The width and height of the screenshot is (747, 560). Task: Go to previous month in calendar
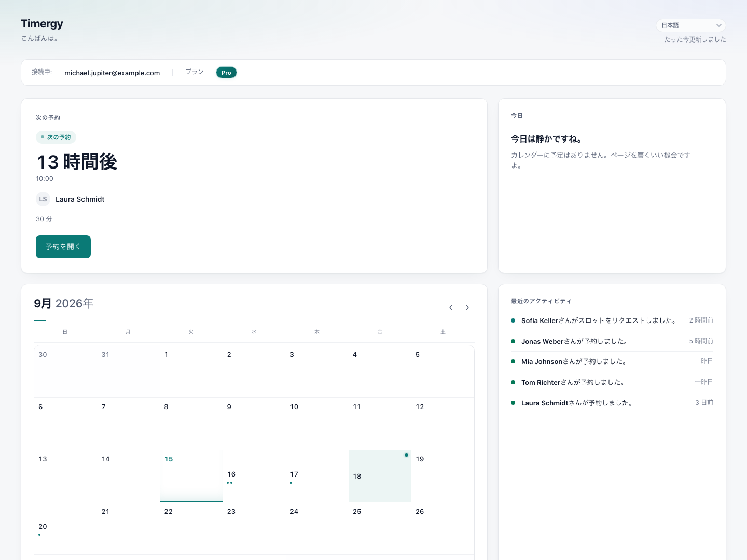click(x=451, y=307)
